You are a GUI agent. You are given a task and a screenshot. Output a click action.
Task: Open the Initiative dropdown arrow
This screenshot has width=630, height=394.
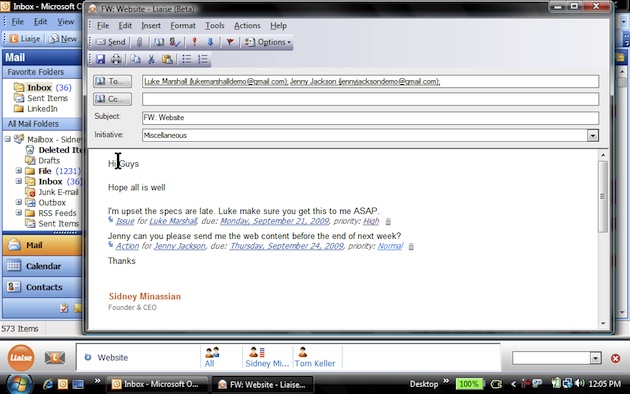pyautogui.click(x=593, y=136)
